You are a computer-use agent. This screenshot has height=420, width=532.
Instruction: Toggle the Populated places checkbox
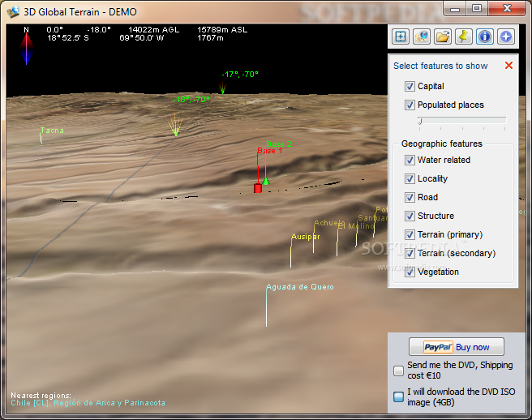click(410, 105)
